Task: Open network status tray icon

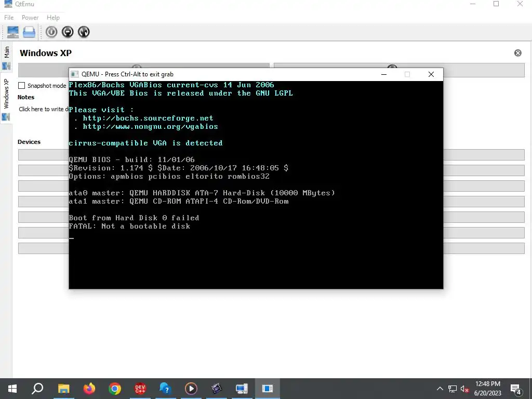Action: (453, 389)
